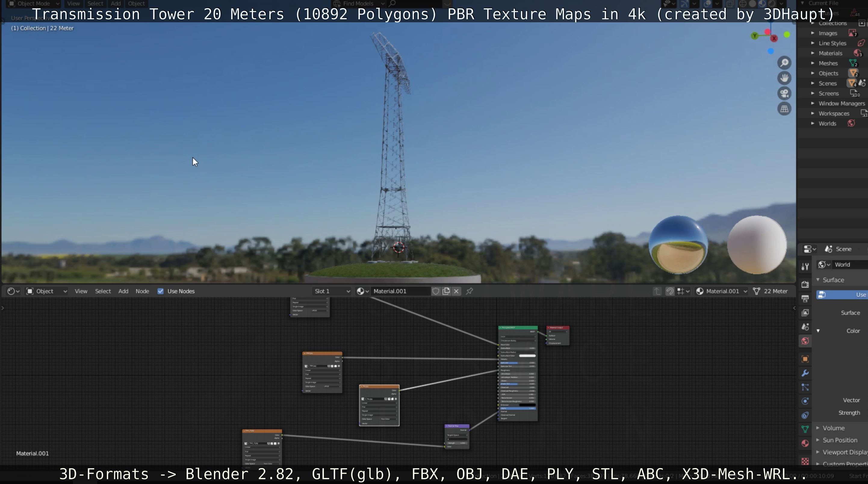Open Modifiers properties wrench tab
The image size is (868, 484).
(805, 373)
